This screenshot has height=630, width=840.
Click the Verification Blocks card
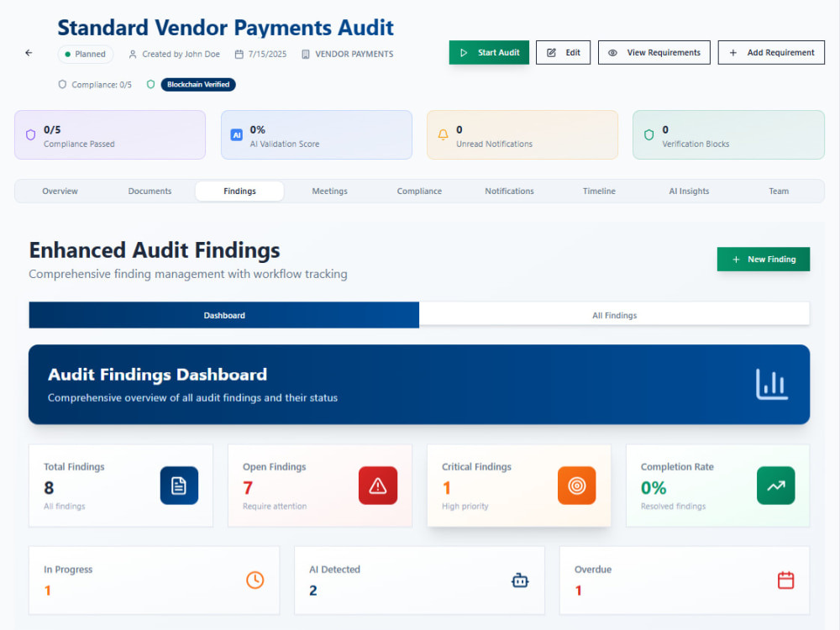pyautogui.click(x=728, y=135)
